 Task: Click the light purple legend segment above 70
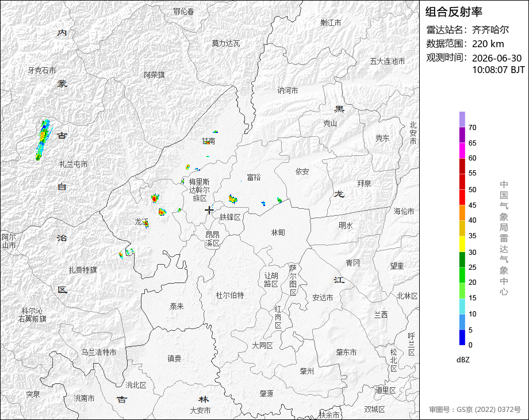tap(462, 119)
